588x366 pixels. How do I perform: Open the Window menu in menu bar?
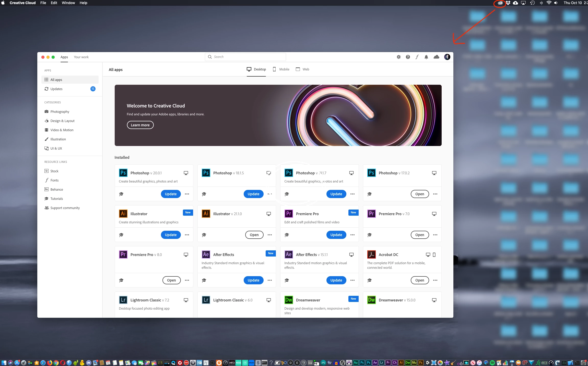[68, 3]
